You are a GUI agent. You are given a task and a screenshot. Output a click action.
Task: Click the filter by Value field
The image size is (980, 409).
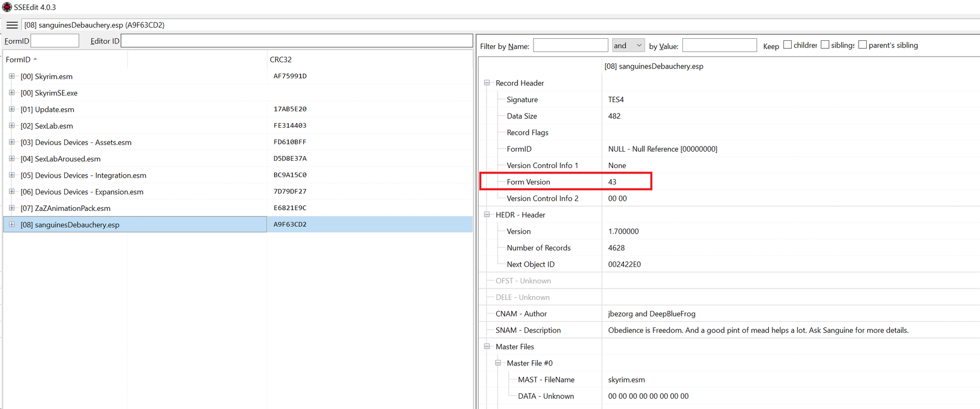(720, 45)
